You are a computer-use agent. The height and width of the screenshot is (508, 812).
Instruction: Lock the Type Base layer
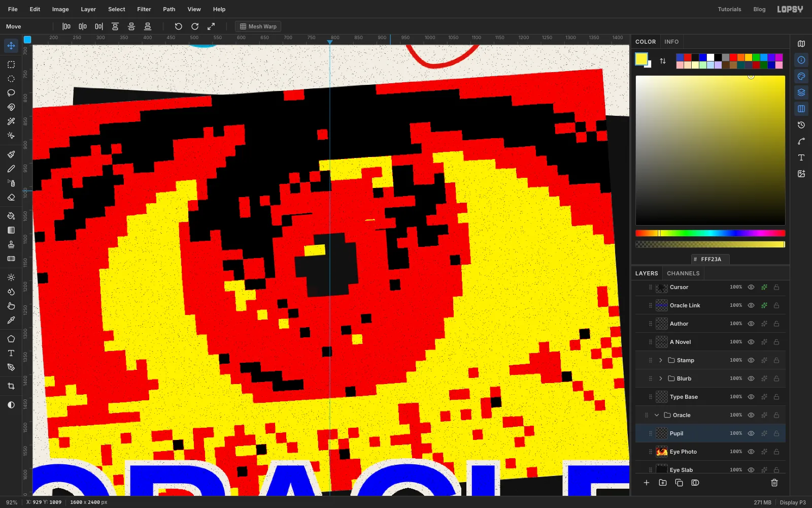776,397
